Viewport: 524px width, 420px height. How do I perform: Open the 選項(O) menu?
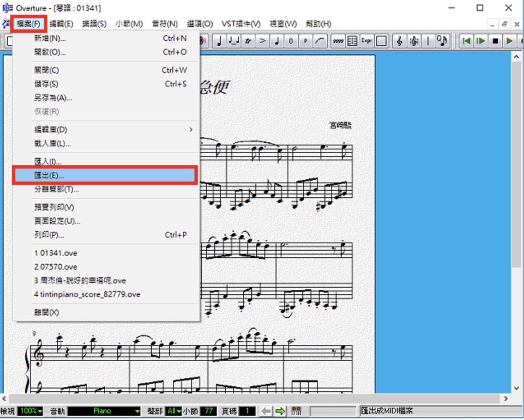(200, 24)
